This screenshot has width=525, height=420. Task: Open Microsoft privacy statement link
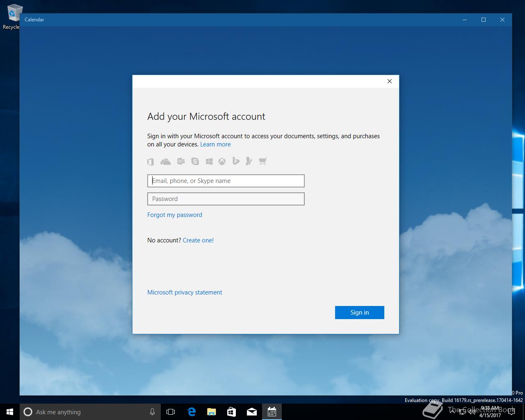coord(185,292)
